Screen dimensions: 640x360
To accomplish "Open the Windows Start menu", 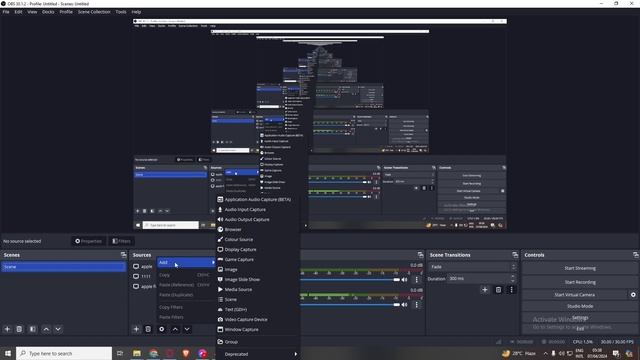I will [x=8, y=353].
